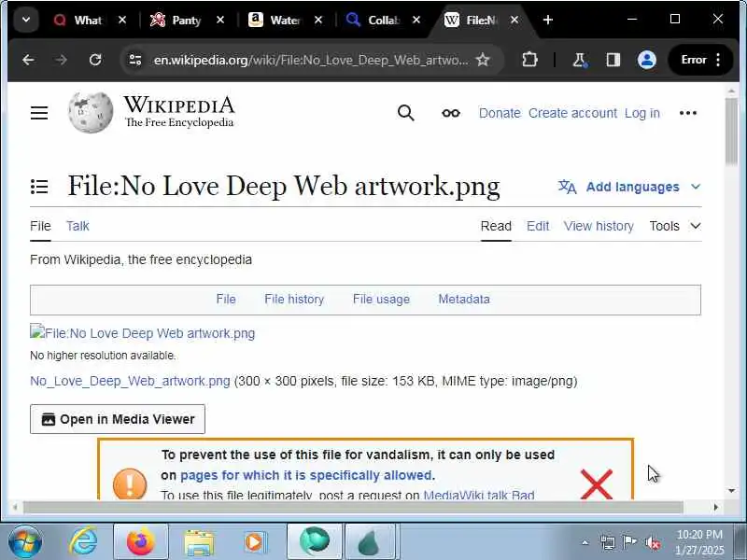Open No_Love_Deep_Web_artwork.png original file link
This screenshot has width=747, height=560.
click(130, 381)
